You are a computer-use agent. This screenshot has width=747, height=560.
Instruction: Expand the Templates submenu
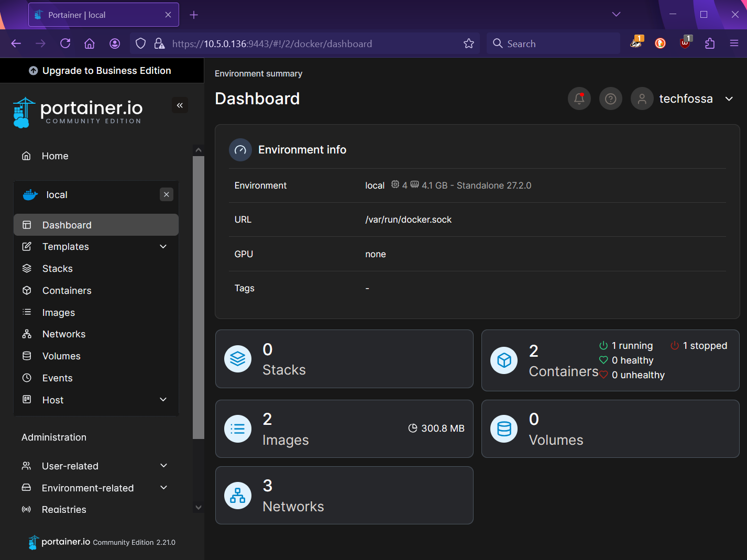163,247
